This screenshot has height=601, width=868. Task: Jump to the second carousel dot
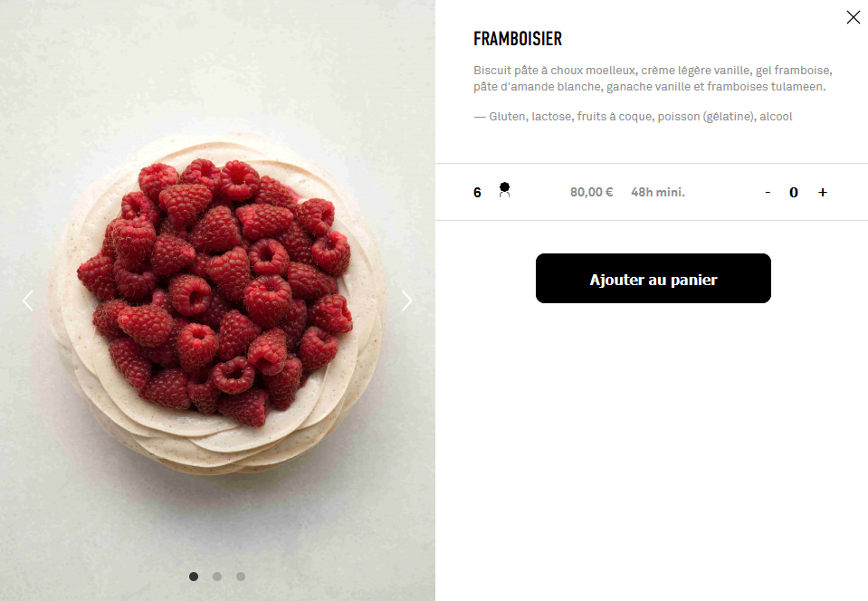217,577
